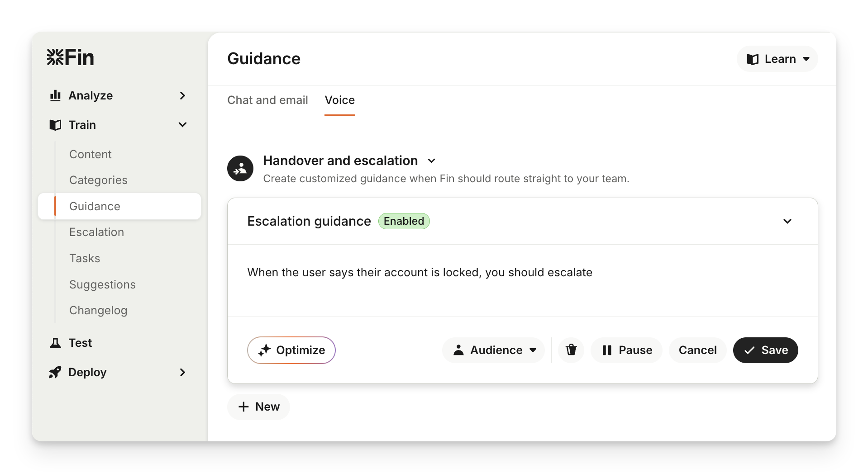Cancel editing the guidance
This screenshot has width=868, height=473.
click(697, 350)
